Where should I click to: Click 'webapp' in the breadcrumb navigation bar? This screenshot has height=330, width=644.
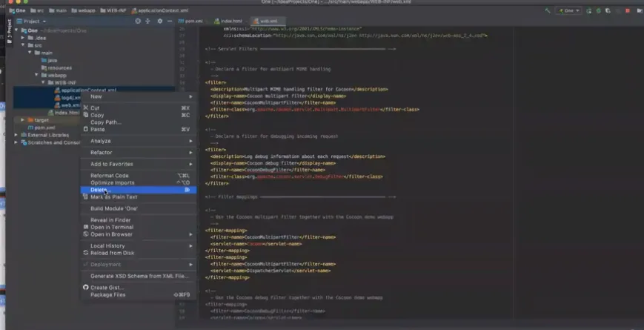(84, 10)
